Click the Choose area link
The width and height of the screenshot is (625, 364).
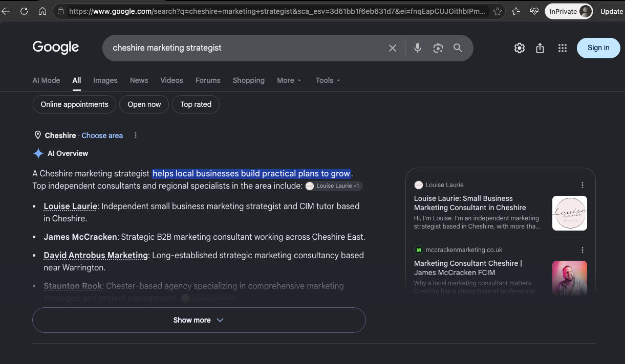[102, 135]
